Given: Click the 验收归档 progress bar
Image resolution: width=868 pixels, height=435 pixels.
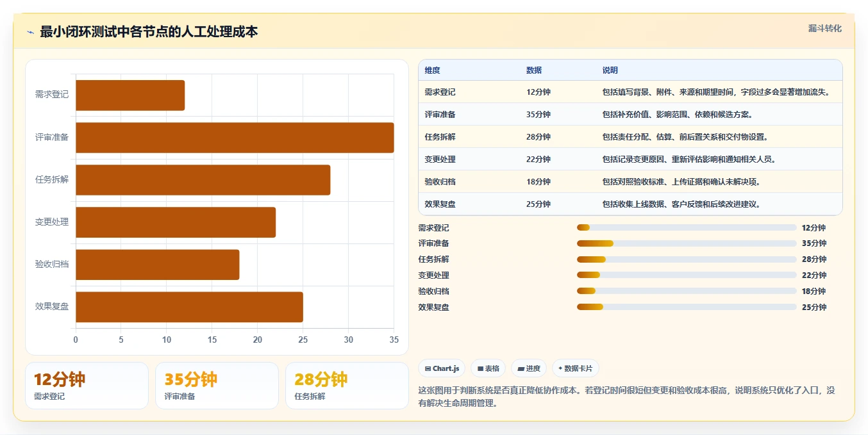Looking at the screenshot, I should (687, 291).
